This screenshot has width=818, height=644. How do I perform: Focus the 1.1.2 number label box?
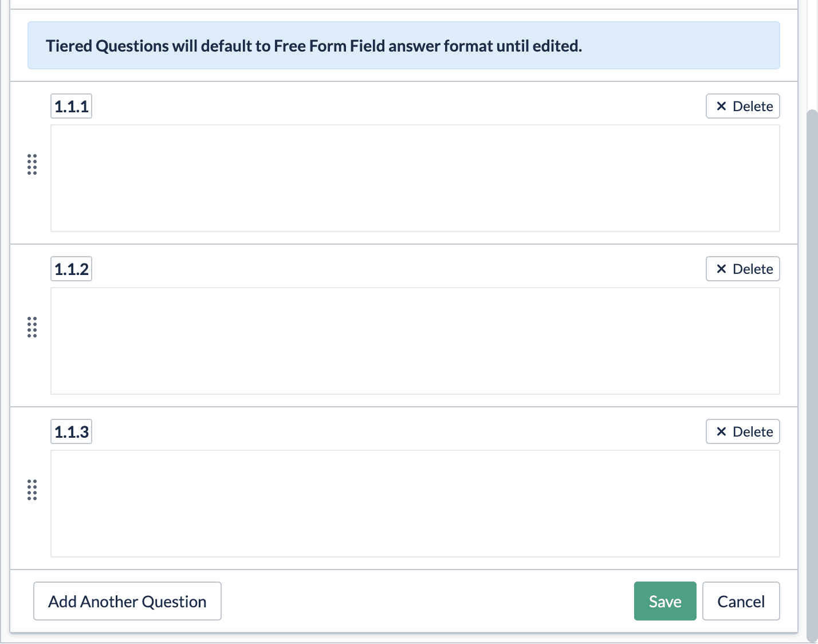coord(72,269)
